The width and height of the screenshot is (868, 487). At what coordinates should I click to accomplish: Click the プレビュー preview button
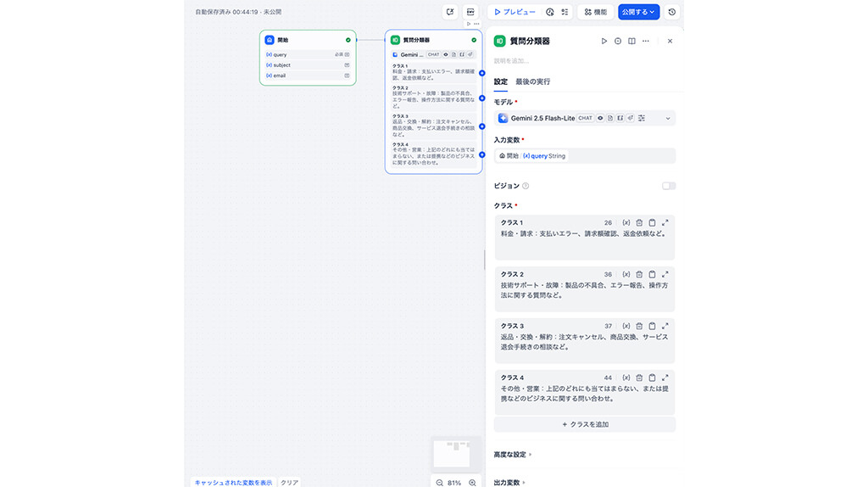(x=515, y=12)
